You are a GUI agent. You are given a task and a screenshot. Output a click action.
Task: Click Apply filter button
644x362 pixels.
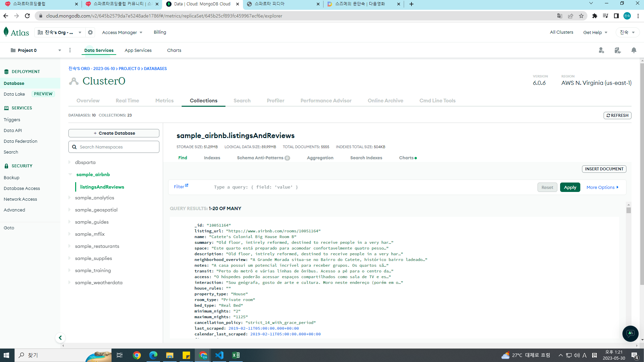[570, 187]
